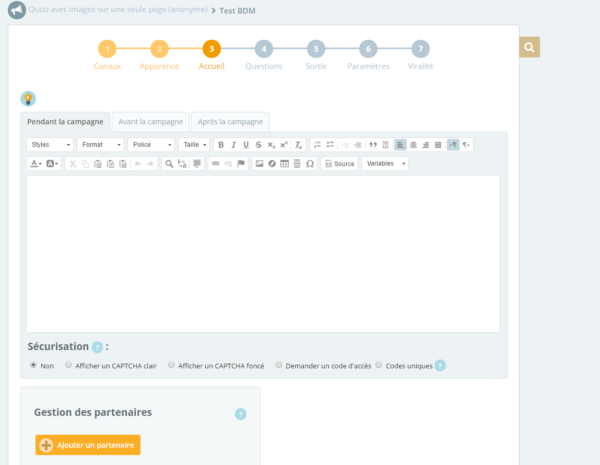Select 'Afficher un CAPTCHA clair' option
This screenshot has height=465, width=600.
(x=68, y=365)
